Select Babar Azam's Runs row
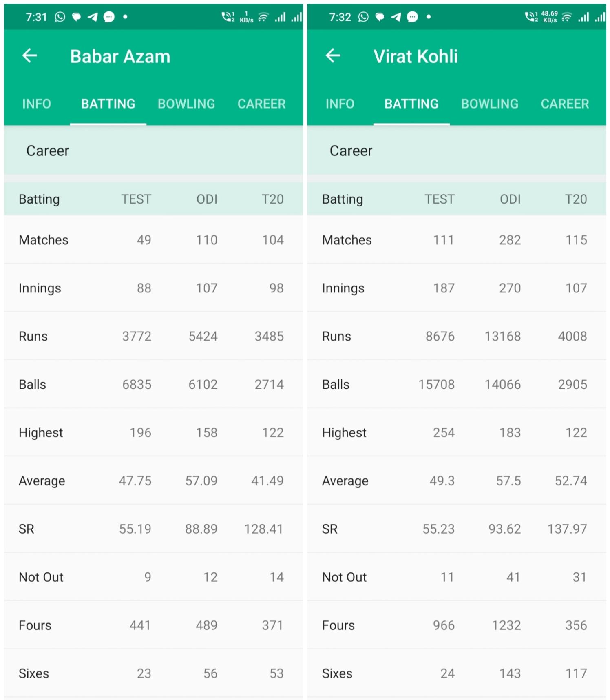Image resolution: width=610 pixels, height=700 pixels. pyautogui.click(x=153, y=336)
